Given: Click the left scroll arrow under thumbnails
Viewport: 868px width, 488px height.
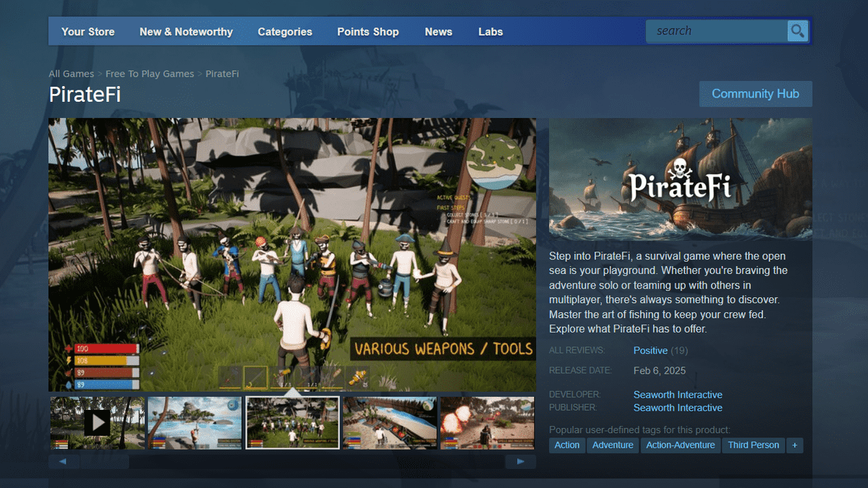Looking at the screenshot, I should pyautogui.click(x=63, y=461).
